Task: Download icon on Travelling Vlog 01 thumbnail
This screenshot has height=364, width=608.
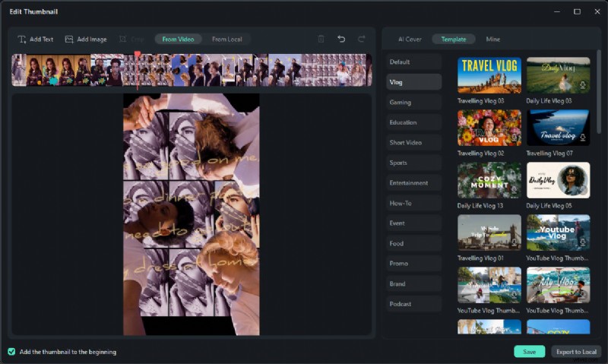Action: [x=514, y=242]
